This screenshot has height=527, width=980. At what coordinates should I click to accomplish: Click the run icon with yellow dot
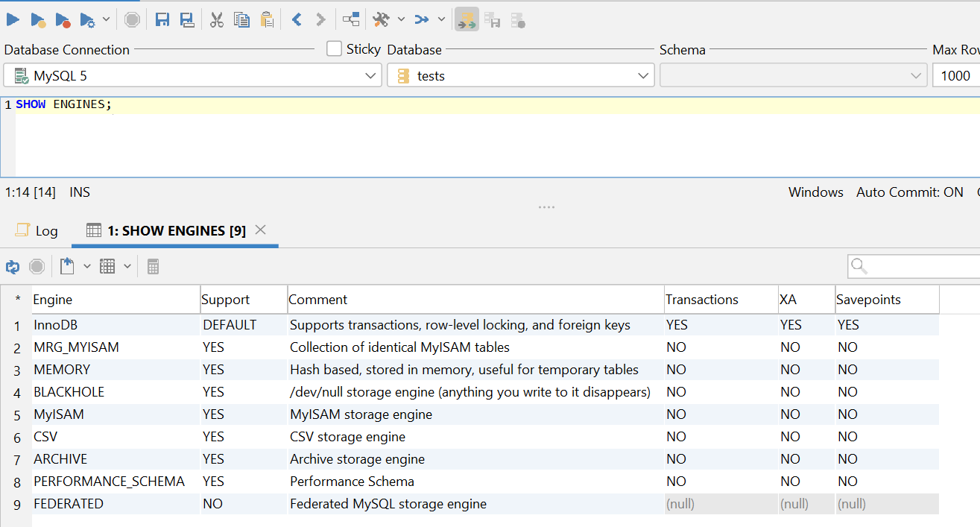38,19
